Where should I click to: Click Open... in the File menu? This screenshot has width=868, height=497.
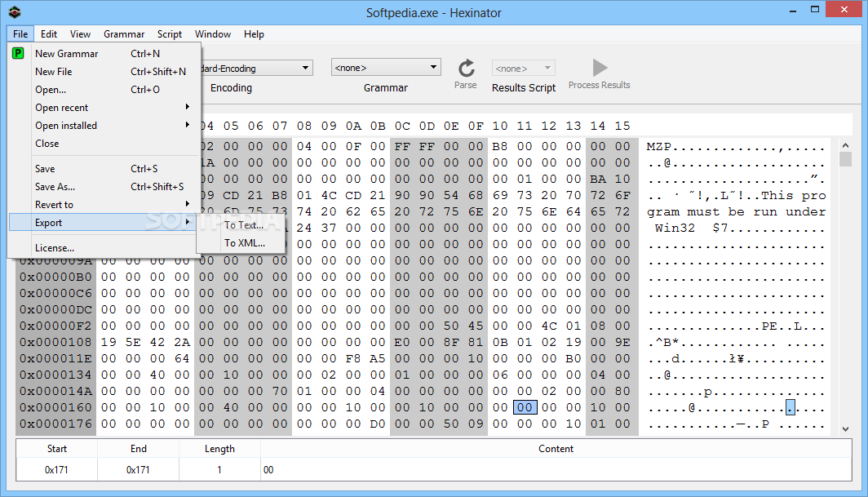pos(104,90)
